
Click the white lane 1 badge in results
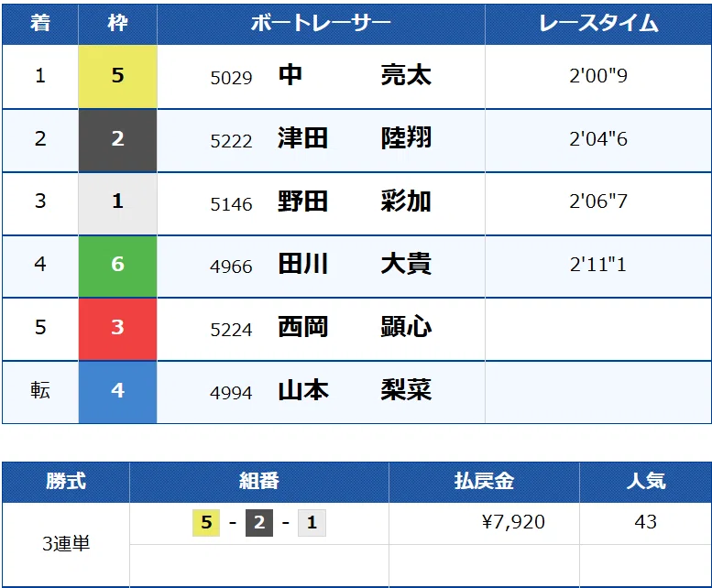point(117,202)
